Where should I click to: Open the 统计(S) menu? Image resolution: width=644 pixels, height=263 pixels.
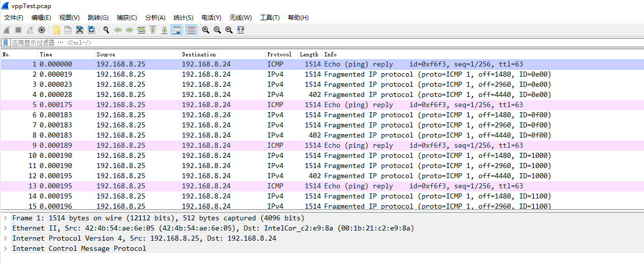pos(183,18)
